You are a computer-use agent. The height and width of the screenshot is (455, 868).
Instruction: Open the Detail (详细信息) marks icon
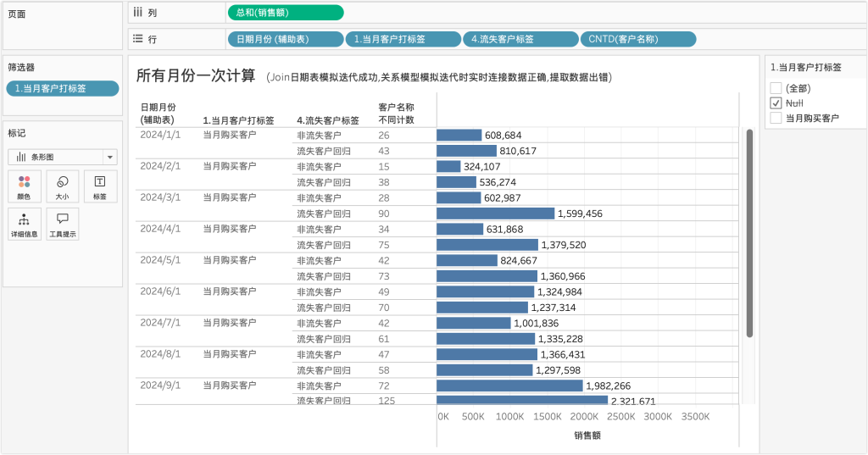coord(24,220)
